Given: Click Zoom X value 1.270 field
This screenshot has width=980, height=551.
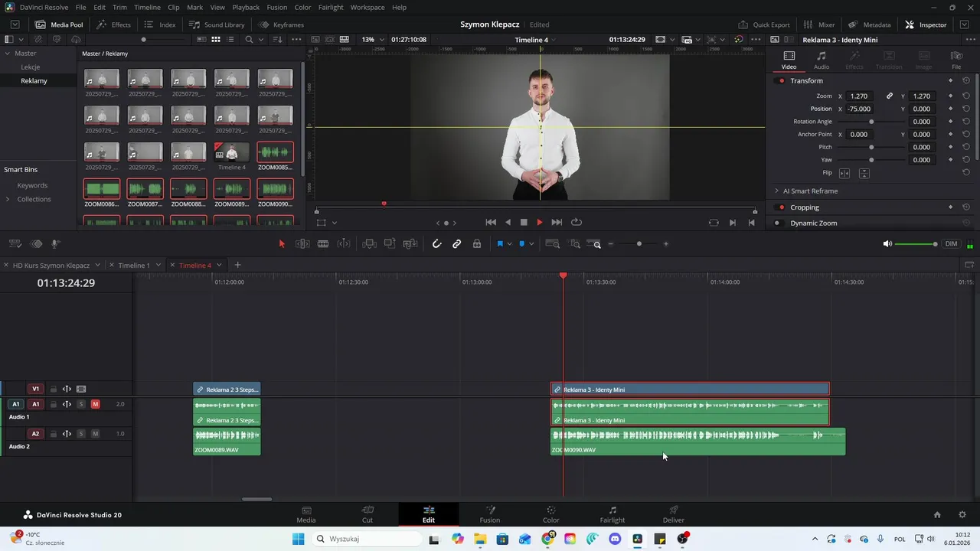Looking at the screenshot, I should (859, 96).
